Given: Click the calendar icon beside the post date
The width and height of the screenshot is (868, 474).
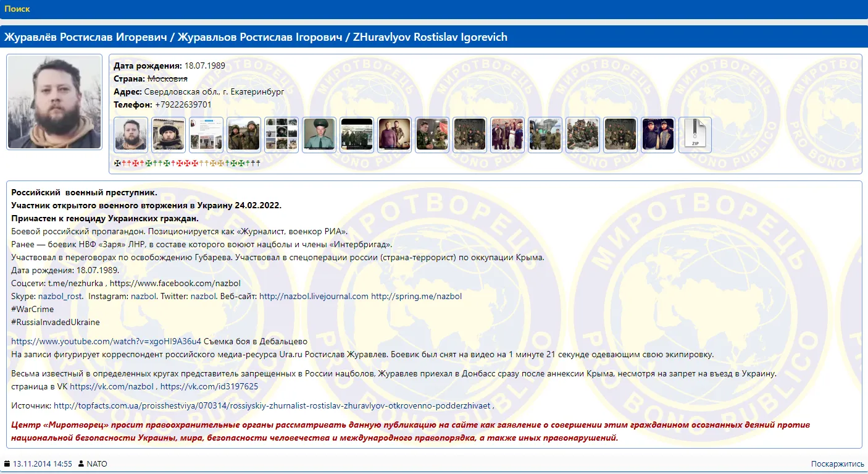Looking at the screenshot, I should [7, 463].
